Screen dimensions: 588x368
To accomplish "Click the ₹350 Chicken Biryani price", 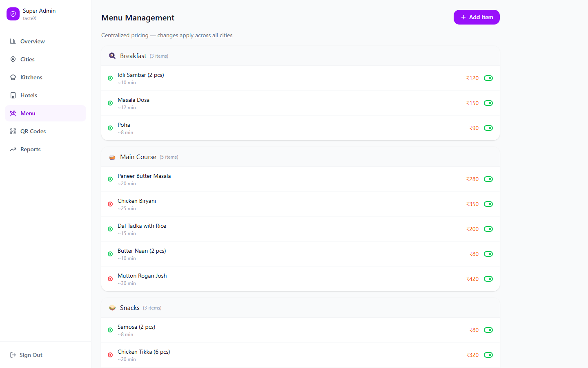I will [x=472, y=204].
